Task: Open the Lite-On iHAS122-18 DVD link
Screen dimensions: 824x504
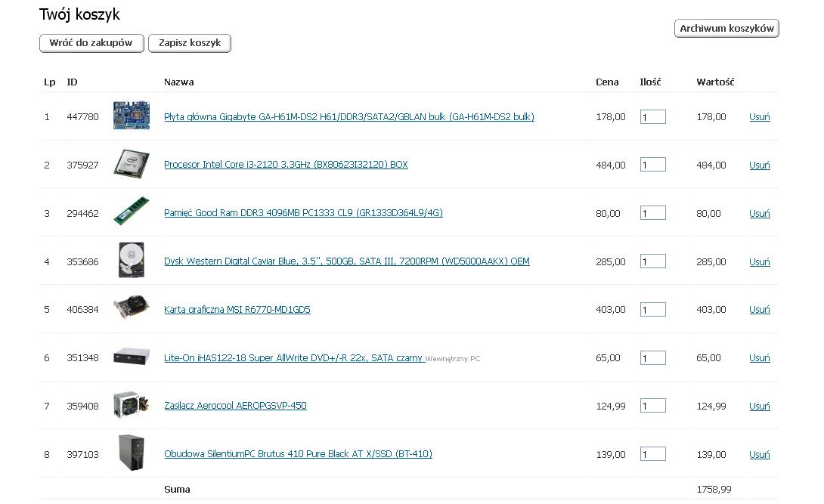Action: 293,357
